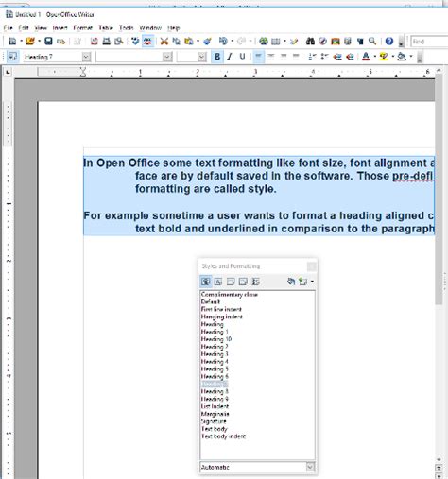
Task: Open the Insert menu
Action: click(x=60, y=27)
